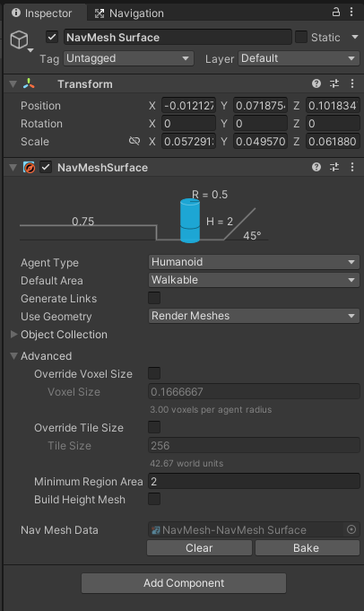Open the Inspector panel kebab menu

tap(351, 12)
